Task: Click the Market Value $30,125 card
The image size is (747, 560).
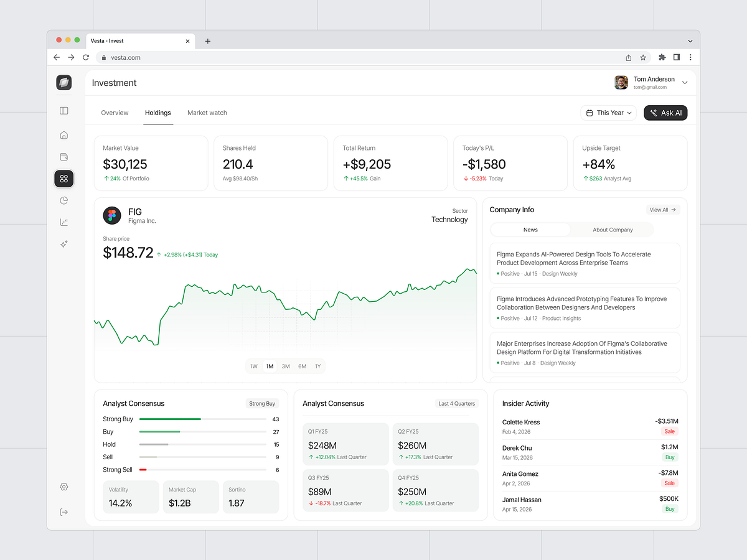Action: (151, 163)
